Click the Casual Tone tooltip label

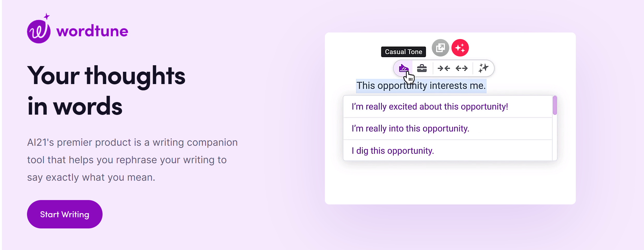(x=403, y=52)
